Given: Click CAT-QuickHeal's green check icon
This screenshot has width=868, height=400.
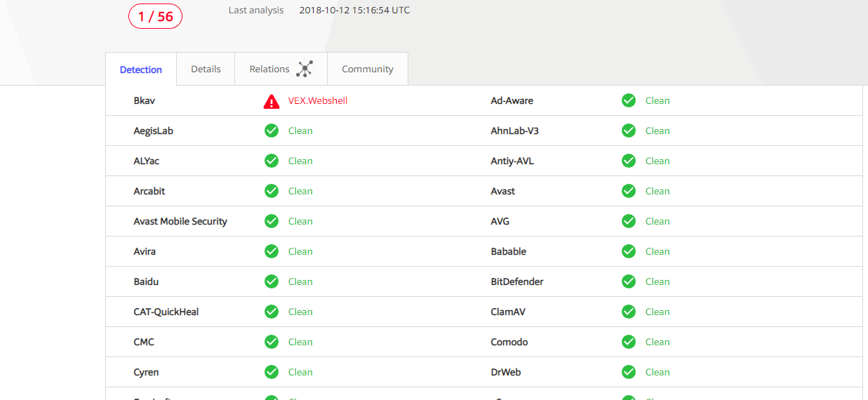Looking at the screenshot, I should click(272, 312).
